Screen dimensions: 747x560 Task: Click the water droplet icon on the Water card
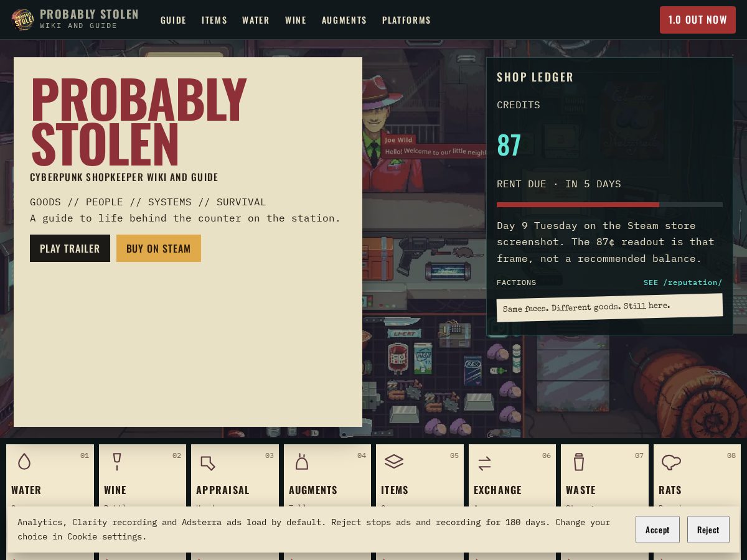24,462
